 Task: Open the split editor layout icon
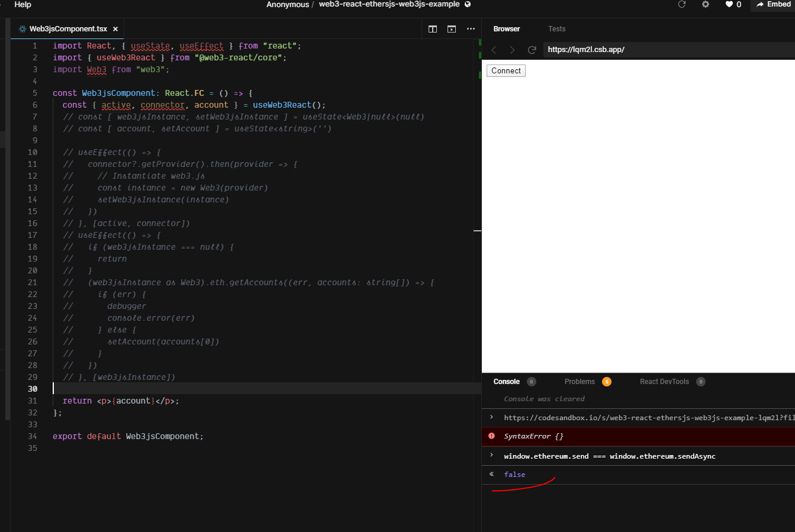pos(432,28)
